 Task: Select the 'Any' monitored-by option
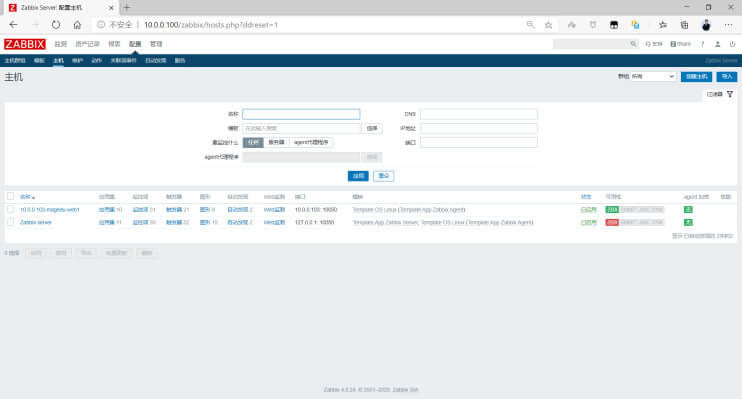pos(253,142)
